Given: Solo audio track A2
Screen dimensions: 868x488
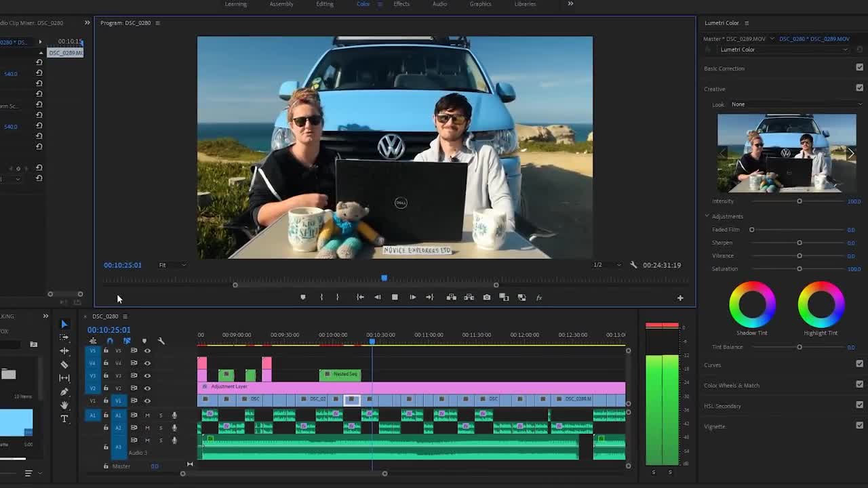Looking at the screenshot, I should click(x=161, y=428).
